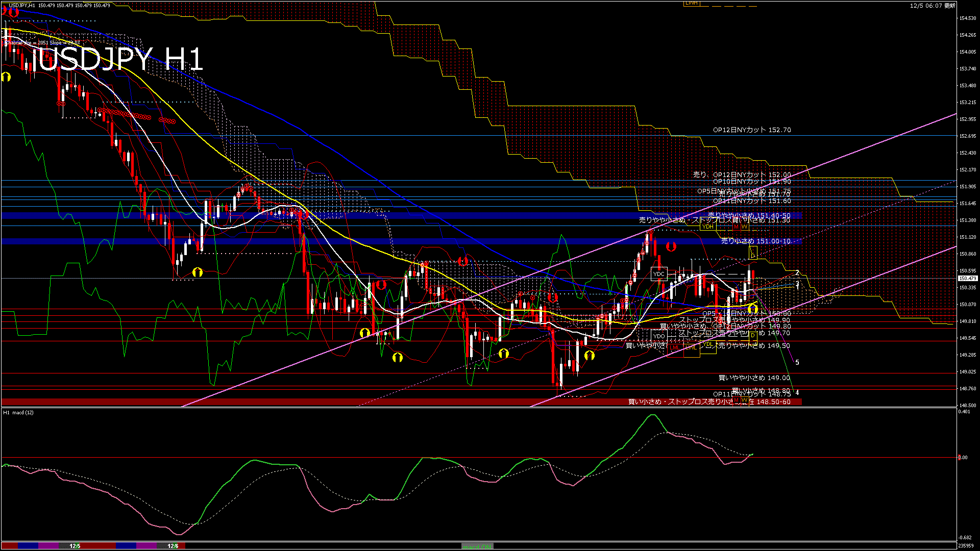Click the current price tag 150.479 on axis
This screenshot has width=980, height=551.
coord(968,279)
